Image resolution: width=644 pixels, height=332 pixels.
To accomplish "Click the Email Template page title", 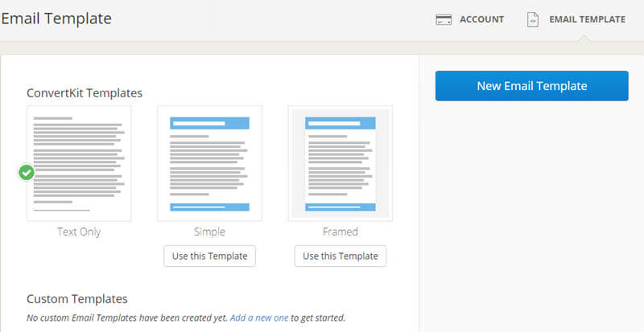I will tap(56, 18).
